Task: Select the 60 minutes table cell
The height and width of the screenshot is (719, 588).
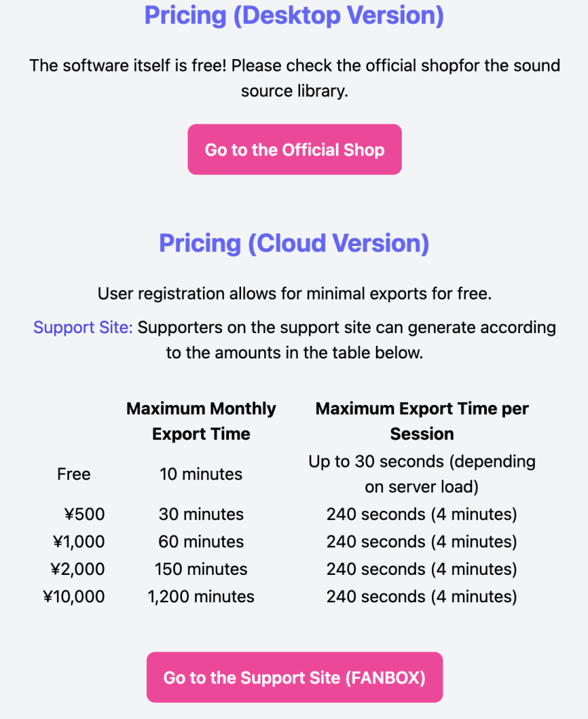Action: [201, 542]
